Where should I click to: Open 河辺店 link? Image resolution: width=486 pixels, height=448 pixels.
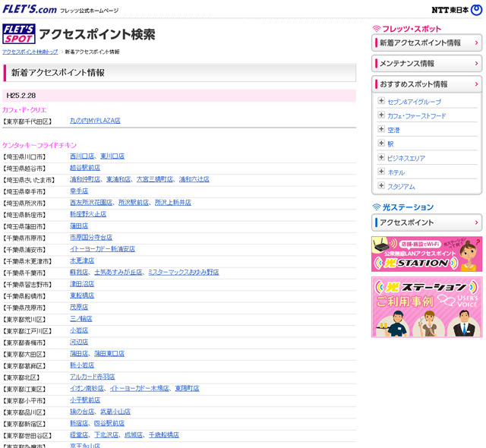tap(79, 342)
